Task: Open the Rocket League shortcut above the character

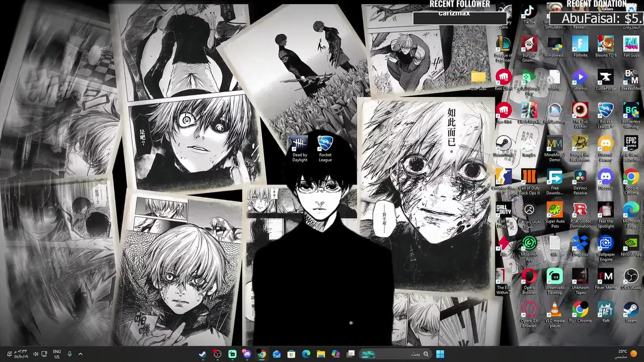Action: [325, 149]
